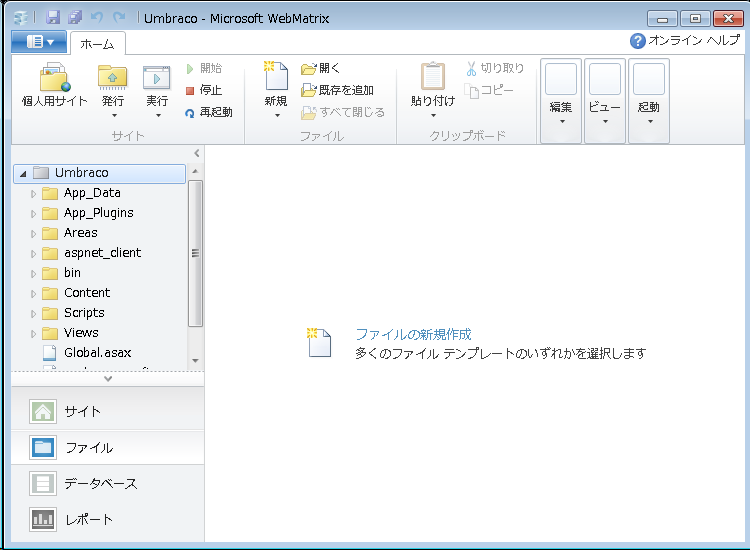Click the 開く (Open) file button
Viewport: 750px width, 550px height.
pos(320,68)
